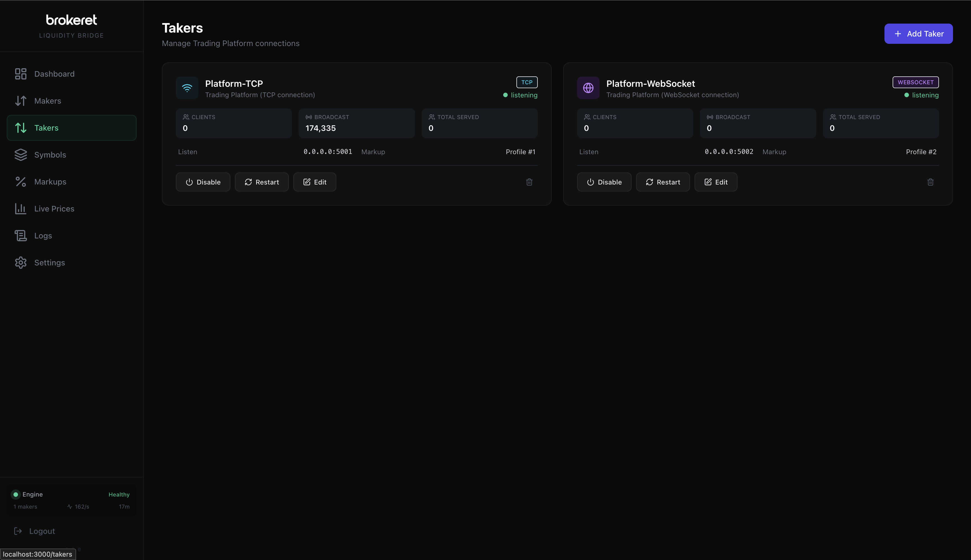Edit the Platform-WebSocket taker
971x560 pixels.
point(716,182)
